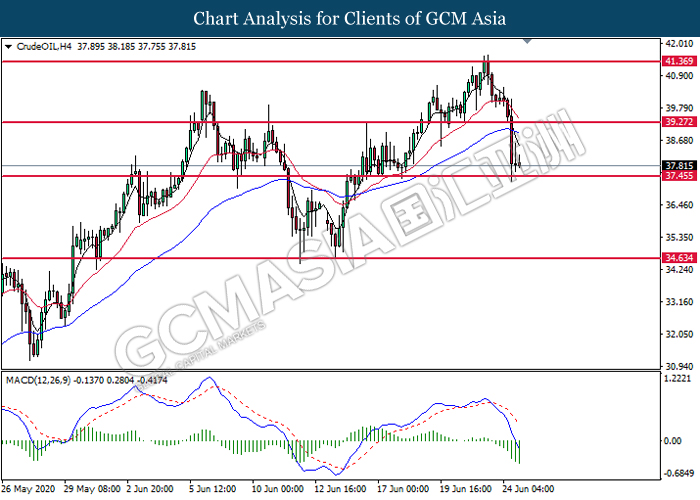Click the 40.900 price scale value

coord(679,76)
